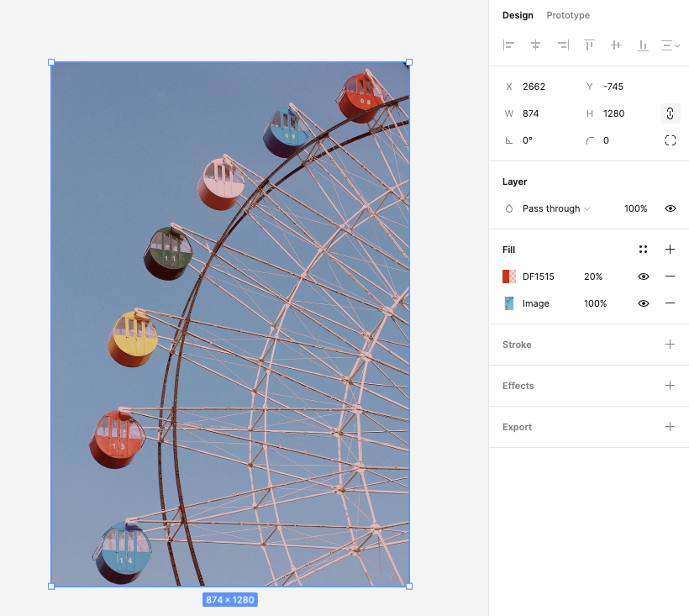The image size is (689, 616).
Task: Click the Y position label
Action: 590,87
